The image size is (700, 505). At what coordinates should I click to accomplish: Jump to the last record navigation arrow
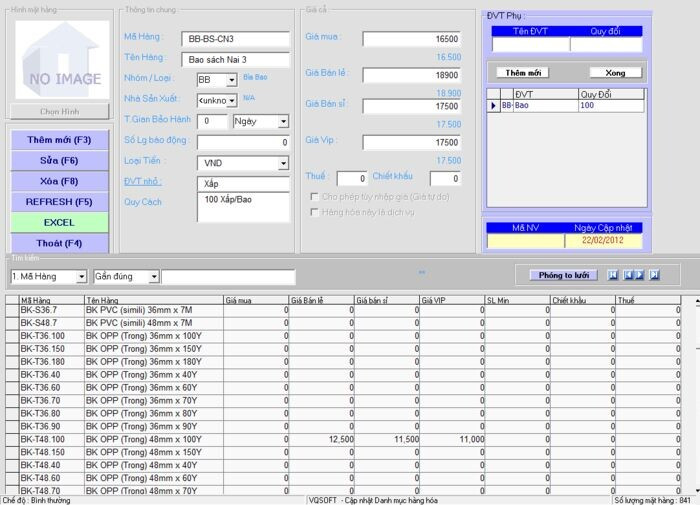(x=655, y=275)
